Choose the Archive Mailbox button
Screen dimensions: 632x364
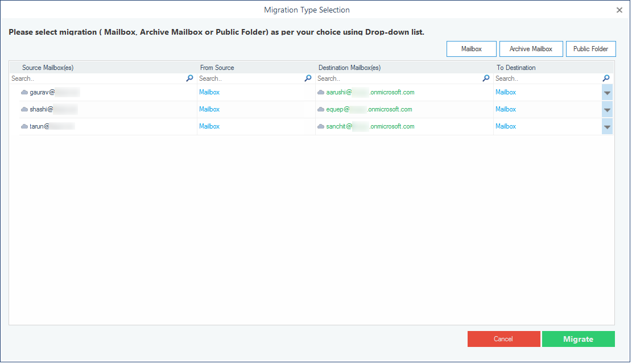coord(531,49)
